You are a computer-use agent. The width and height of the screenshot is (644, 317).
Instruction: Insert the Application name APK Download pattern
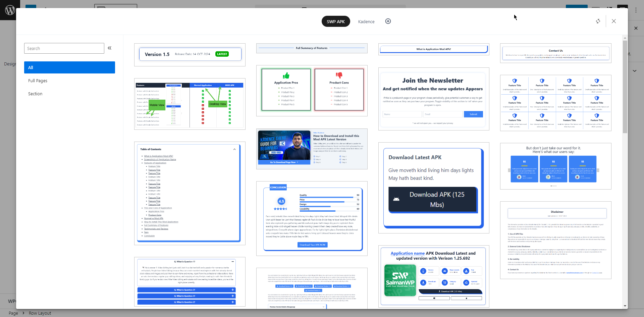click(x=434, y=276)
